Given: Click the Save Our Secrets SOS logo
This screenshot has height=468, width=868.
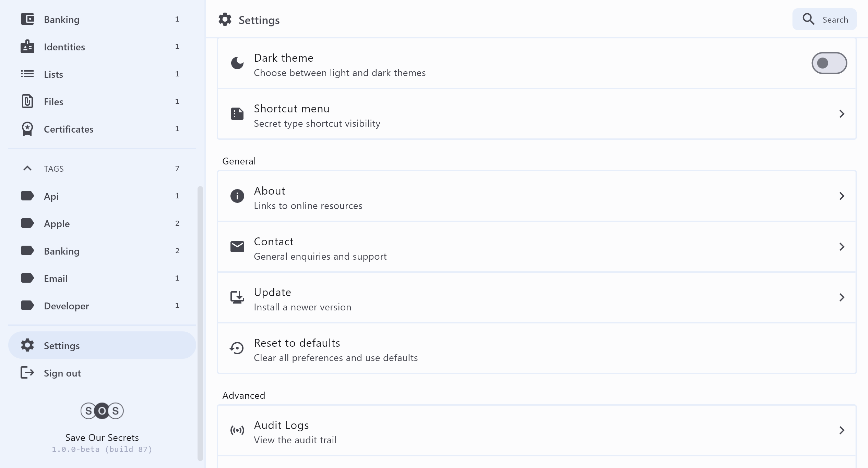Looking at the screenshot, I should (102, 411).
